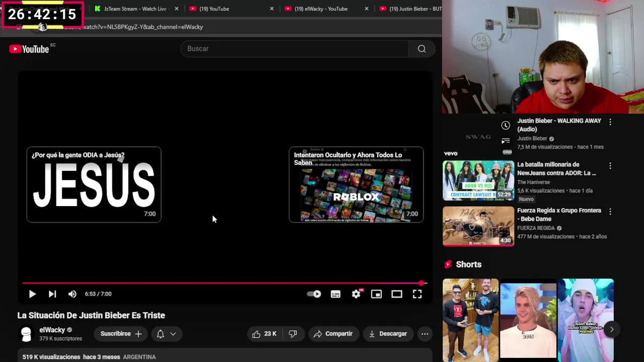Switch to Justin Bieber browser tab

click(x=411, y=9)
